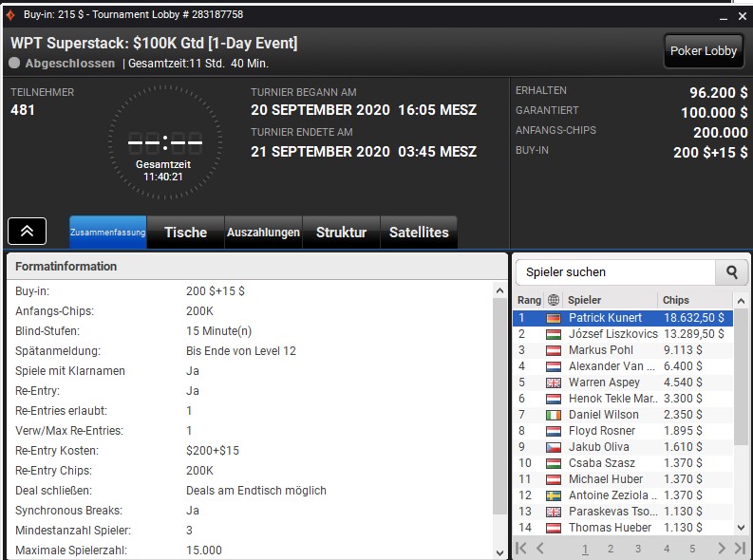Click the magnifier search icon

coord(731,272)
